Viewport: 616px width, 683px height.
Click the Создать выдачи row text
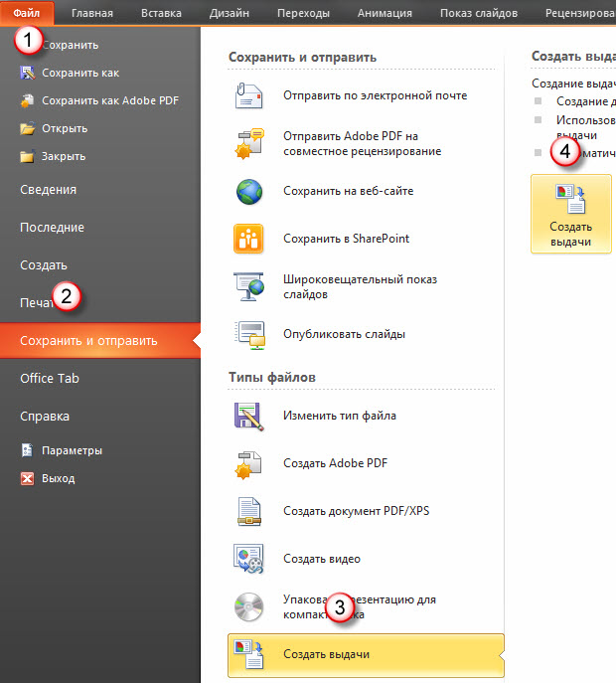point(327,654)
